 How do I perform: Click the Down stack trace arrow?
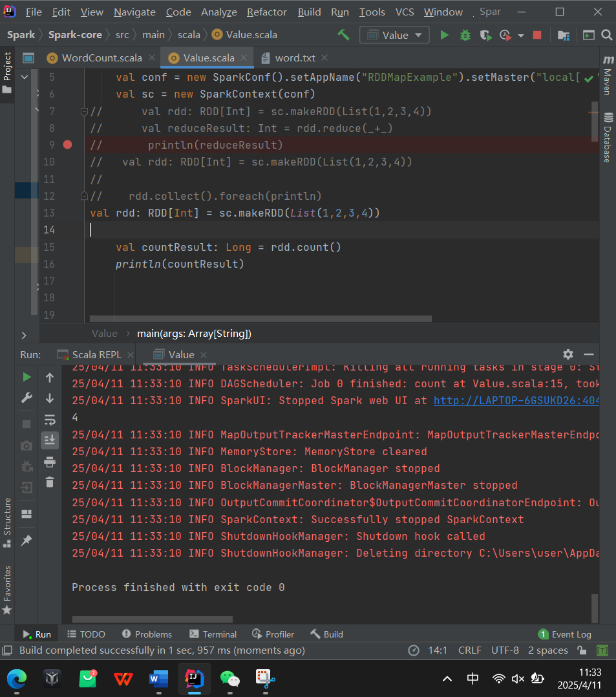[50, 398]
